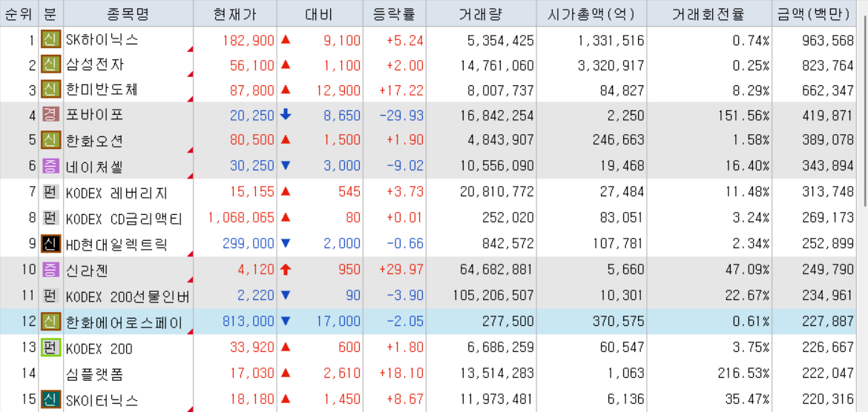Image resolution: width=868 pixels, height=412 pixels.
Task: Click the 신 badge icon for 삼성전자
Action: pyautogui.click(x=51, y=64)
